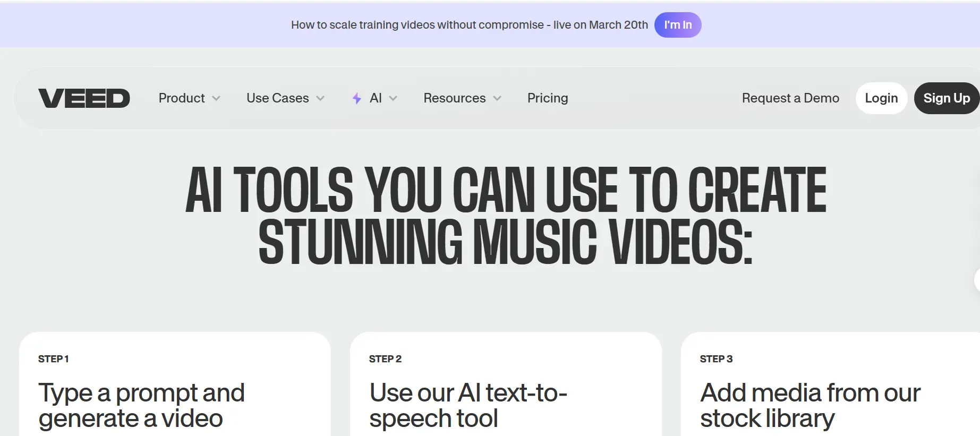
Task: Expand the Resources chevron arrow
Action: tap(497, 98)
